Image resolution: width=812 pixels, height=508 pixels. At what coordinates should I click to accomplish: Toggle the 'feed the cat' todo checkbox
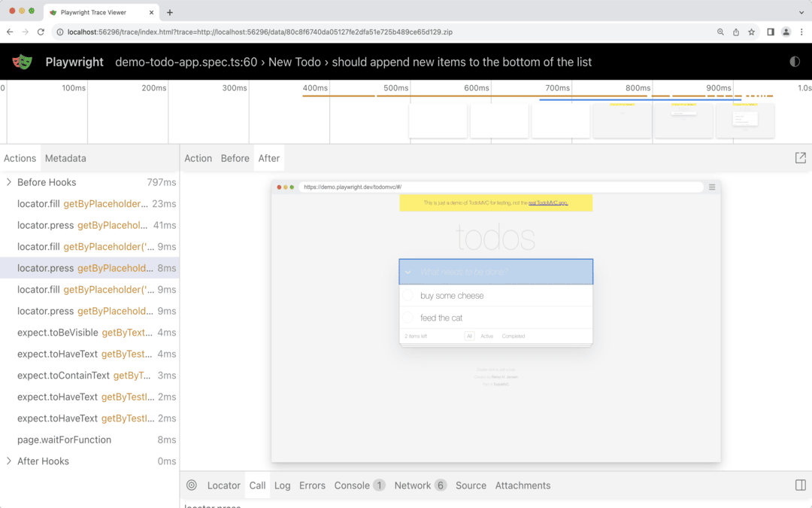click(408, 318)
